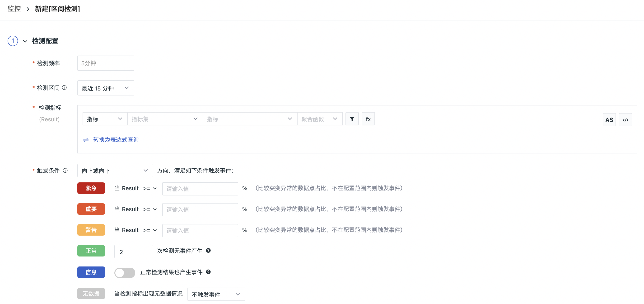Focus 警告 threshold value input

click(x=200, y=230)
